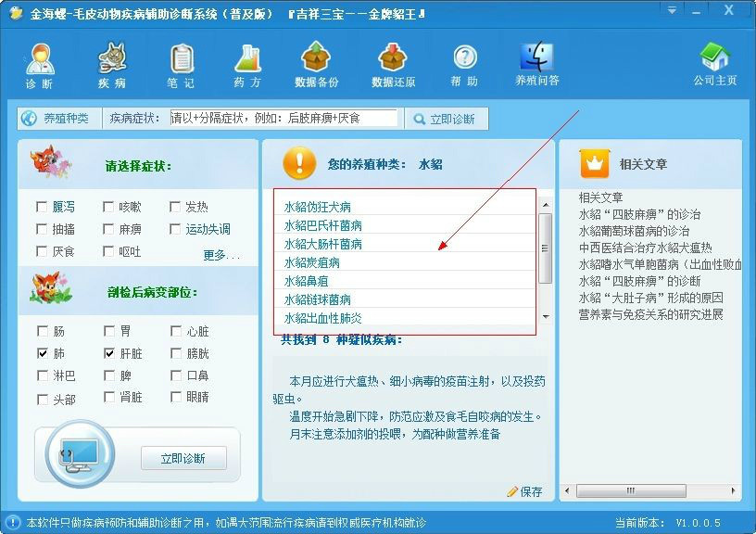The image size is (756, 534).
Task: Click the 疾病症状 symptom input field
Action: 283,119
